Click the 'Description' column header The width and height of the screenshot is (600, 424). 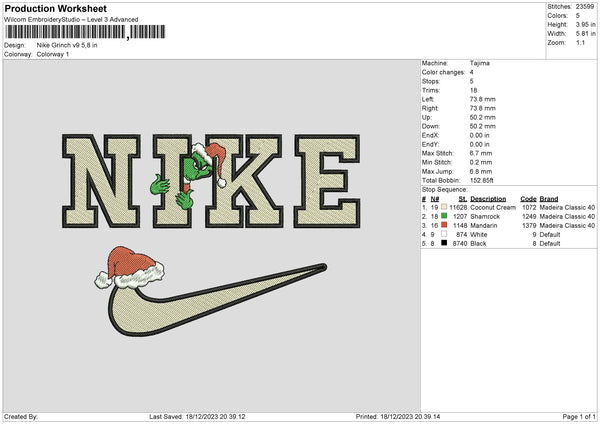tap(488, 199)
